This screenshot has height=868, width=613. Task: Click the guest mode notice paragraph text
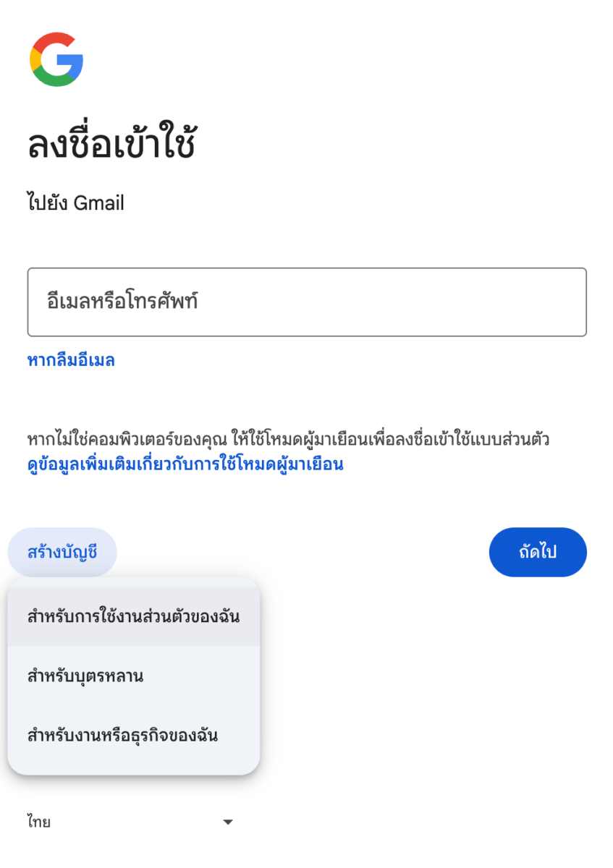pos(288,439)
